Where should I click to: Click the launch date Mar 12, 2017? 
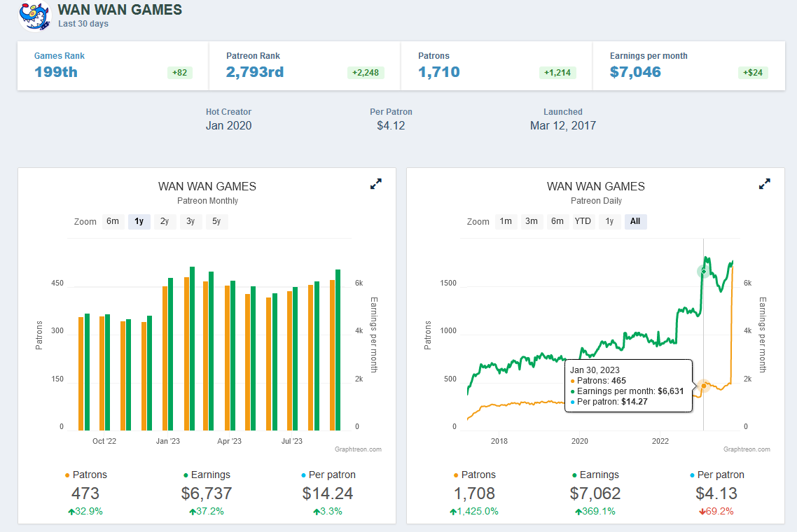pyautogui.click(x=563, y=125)
